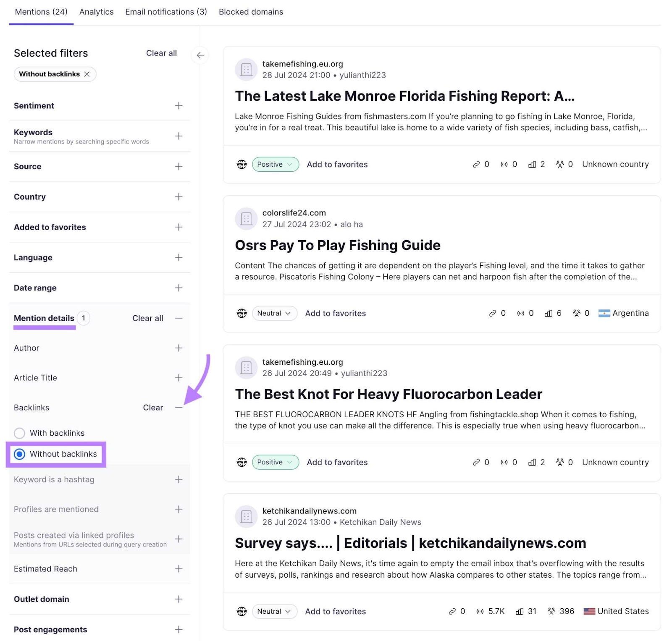Image resolution: width=672 pixels, height=641 pixels.
Task: Click the backlinks chain icon on the Lake Monroe mention
Action: 477,164
